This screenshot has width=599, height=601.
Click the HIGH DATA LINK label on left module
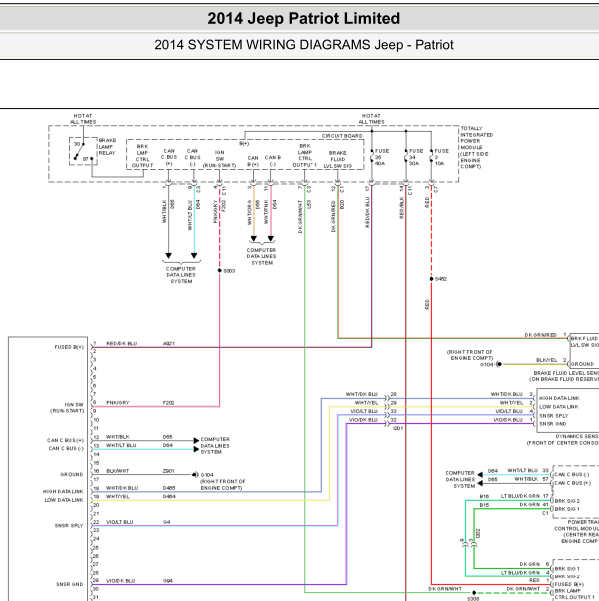tap(63, 491)
